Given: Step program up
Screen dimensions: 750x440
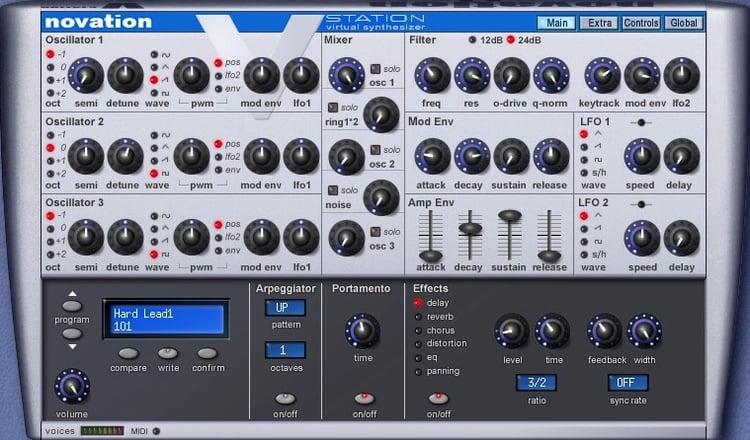Looking at the screenshot, I should (72, 306).
